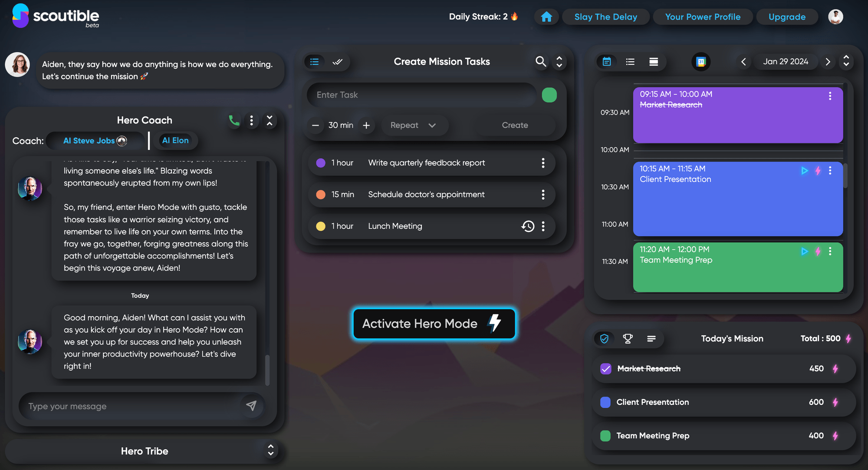
Task: Switch coach to AI Elon
Action: pos(175,140)
